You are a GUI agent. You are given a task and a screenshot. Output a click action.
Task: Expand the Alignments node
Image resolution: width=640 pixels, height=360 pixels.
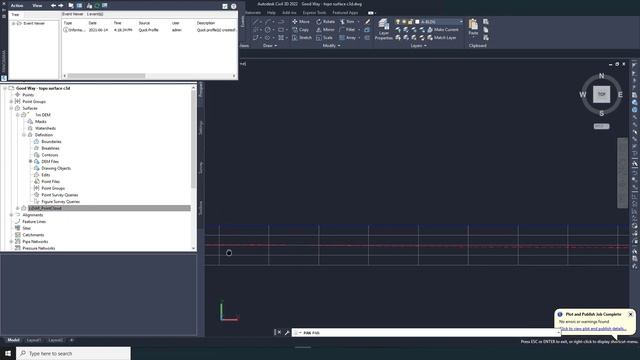click(11, 215)
